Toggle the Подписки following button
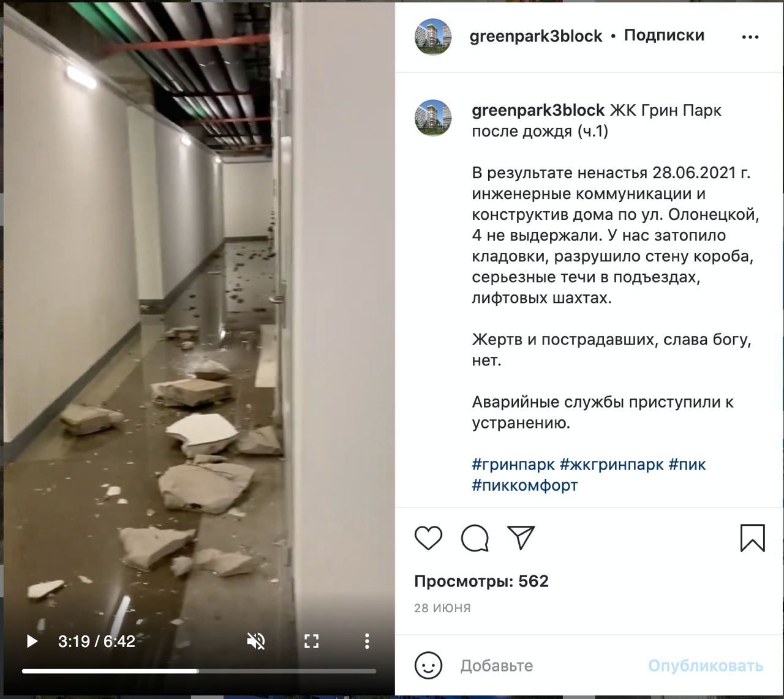Viewport: 784px width, 699px height. (664, 36)
